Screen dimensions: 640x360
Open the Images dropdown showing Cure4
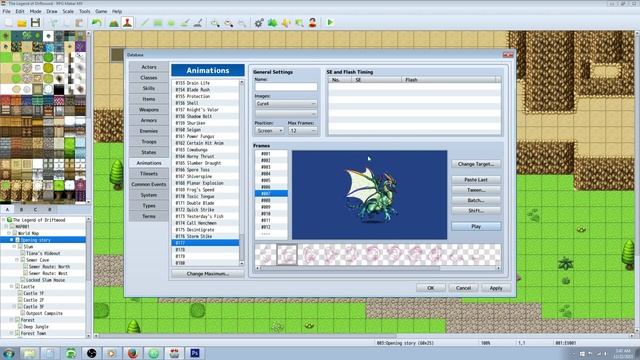click(286, 104)
